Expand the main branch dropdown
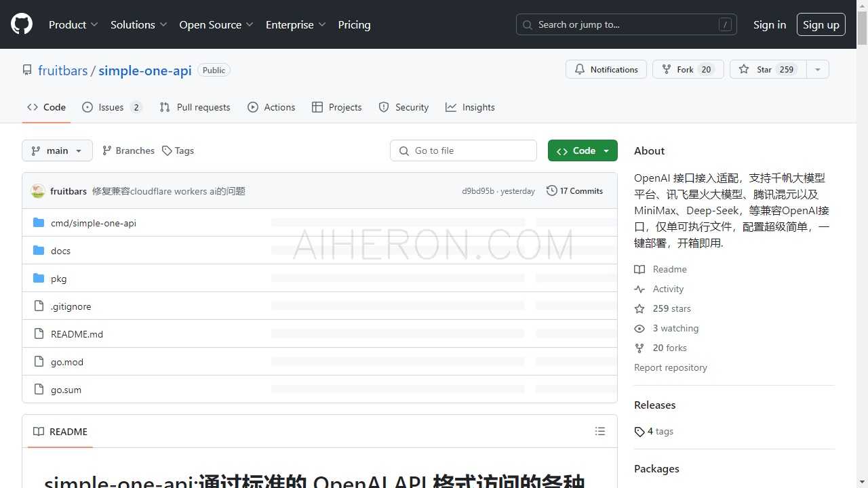The width and height of the screenshot is (868, 488). (57, 150)
